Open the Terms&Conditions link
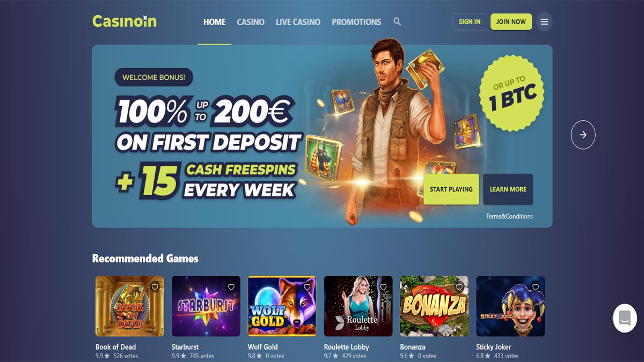This screenshot has width=644, height=362. pos(509,217)
